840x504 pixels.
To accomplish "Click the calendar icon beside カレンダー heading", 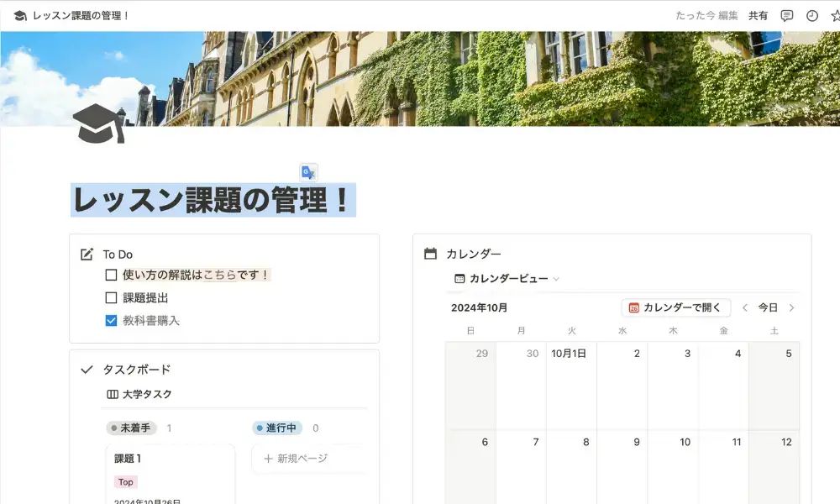I will point(430,254).
